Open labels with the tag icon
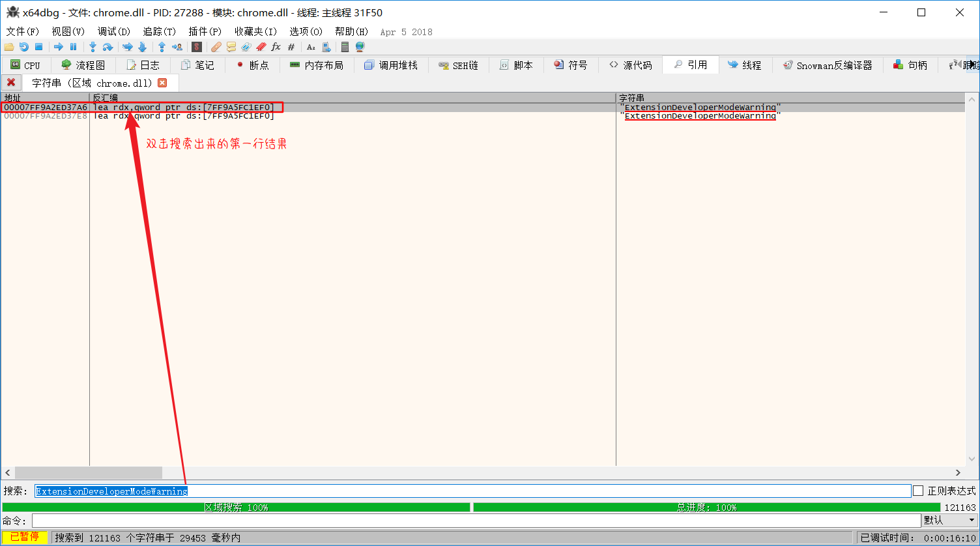The height and width of the screenshot is (546, 980). [246, 47]
